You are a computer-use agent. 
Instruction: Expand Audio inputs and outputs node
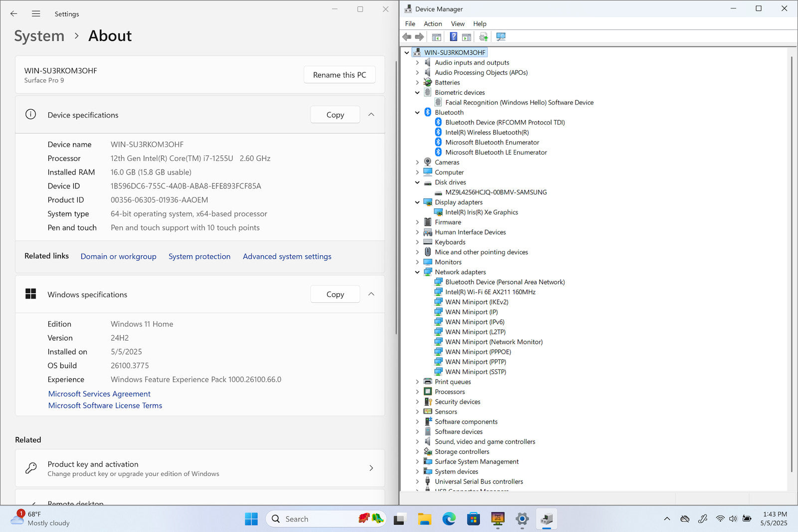417,62
